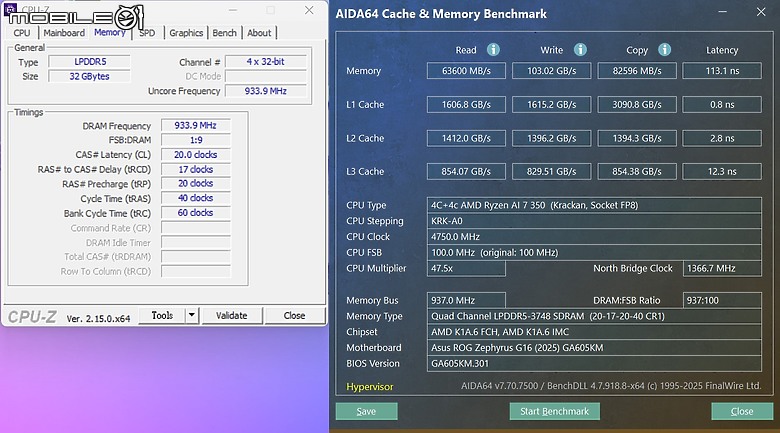Close AIDA64 window with the X icon
This screenshot has width=780, height=433.
click(761, 12)
